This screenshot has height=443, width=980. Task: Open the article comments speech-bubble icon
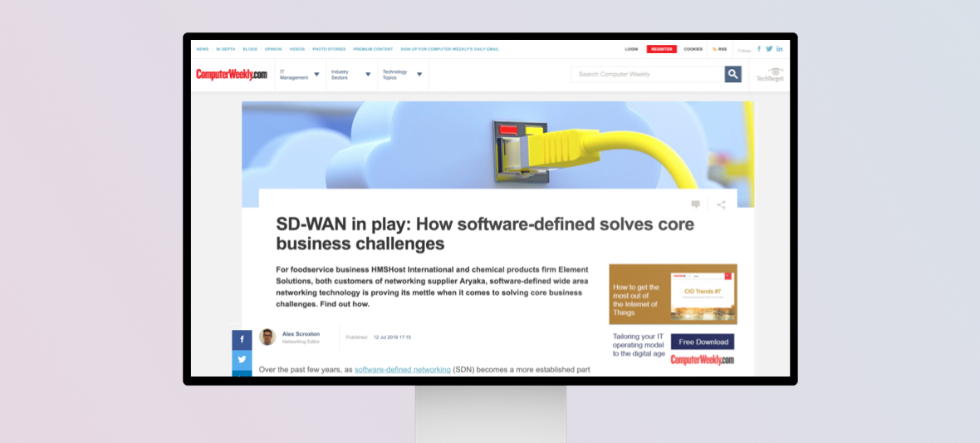696,204
